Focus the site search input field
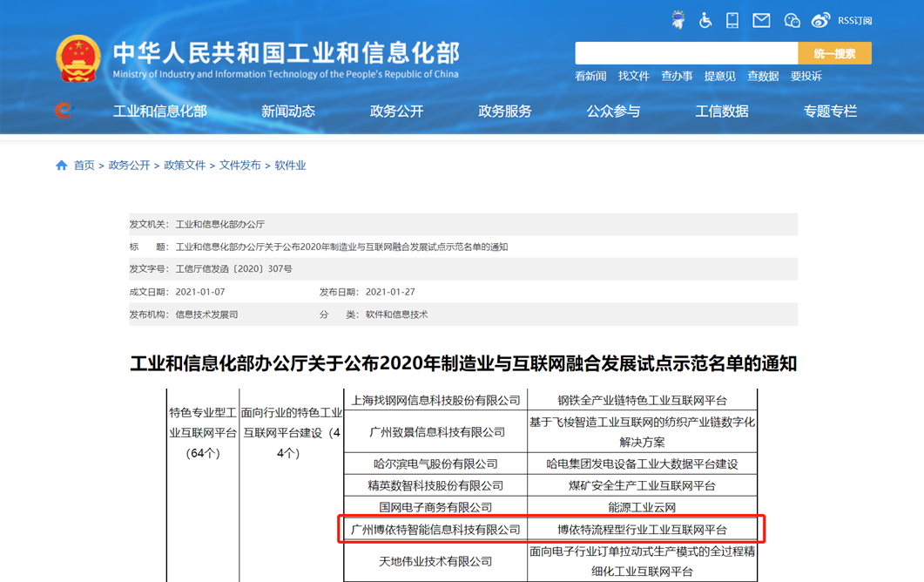924x582 pixels. point(686,53)
